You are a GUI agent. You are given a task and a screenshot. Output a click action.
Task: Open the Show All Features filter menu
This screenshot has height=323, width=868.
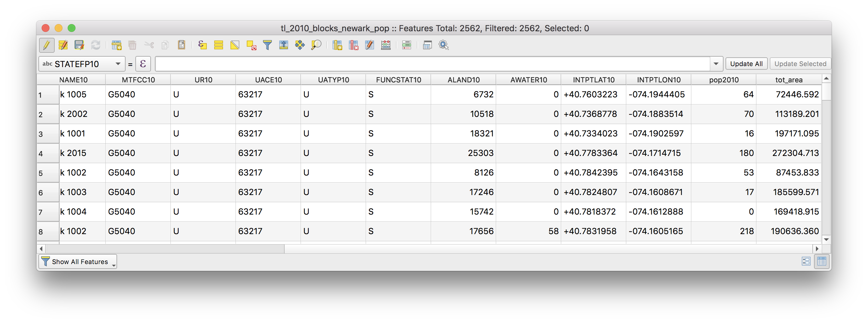click(x=78, y=262)
